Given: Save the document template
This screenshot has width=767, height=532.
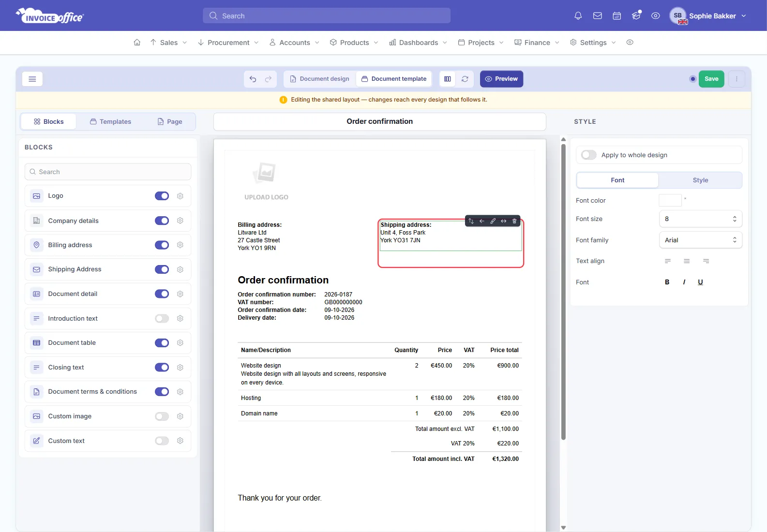Looking at the screenshot, I should 711,79.
